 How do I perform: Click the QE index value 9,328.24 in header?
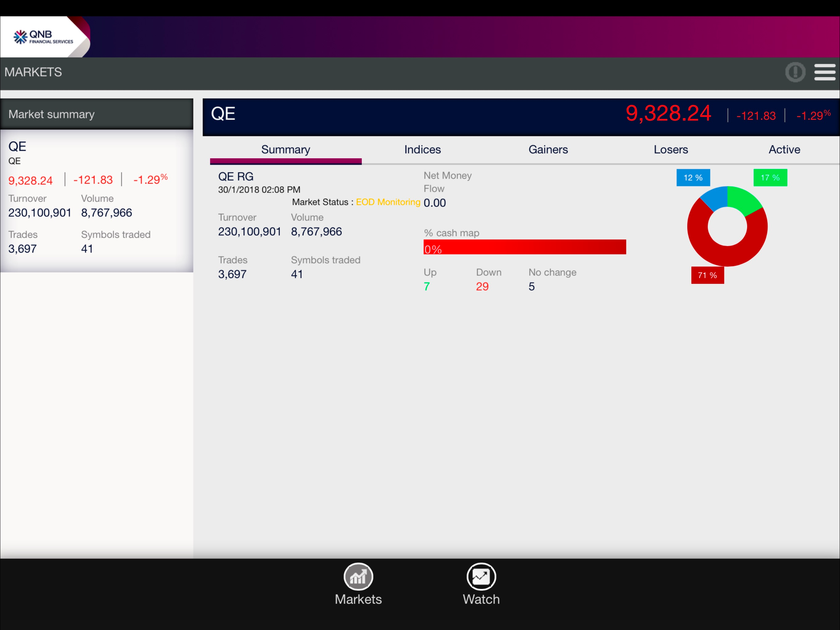point(668,114)
